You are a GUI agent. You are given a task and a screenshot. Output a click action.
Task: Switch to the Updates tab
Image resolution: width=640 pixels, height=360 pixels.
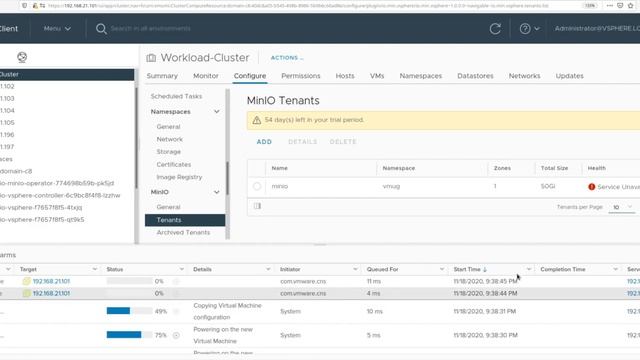[569, 76]
